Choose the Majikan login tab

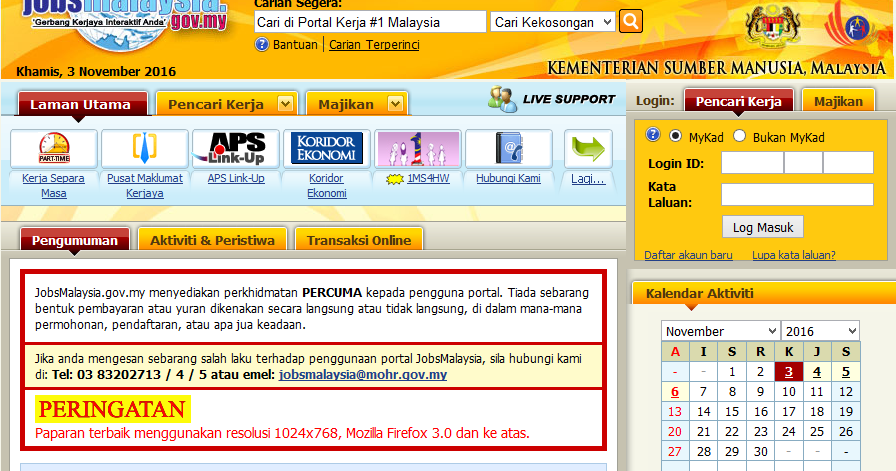point(838,101)
